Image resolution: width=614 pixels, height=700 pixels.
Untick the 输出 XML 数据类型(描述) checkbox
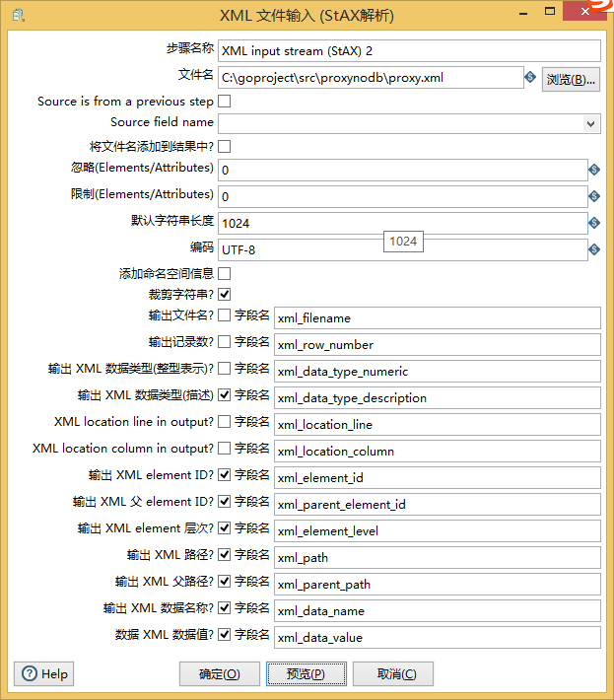click(x=225, y=395)
